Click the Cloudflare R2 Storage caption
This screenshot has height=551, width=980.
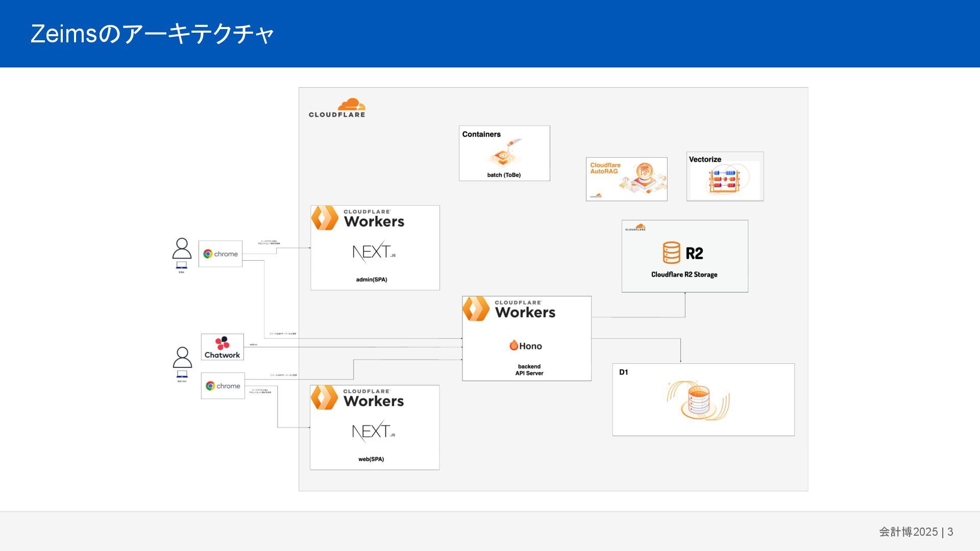(684, 274)
